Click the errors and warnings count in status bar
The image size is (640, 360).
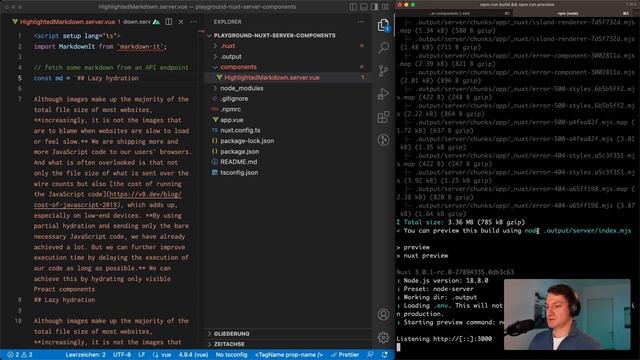[x=20, y=355]
